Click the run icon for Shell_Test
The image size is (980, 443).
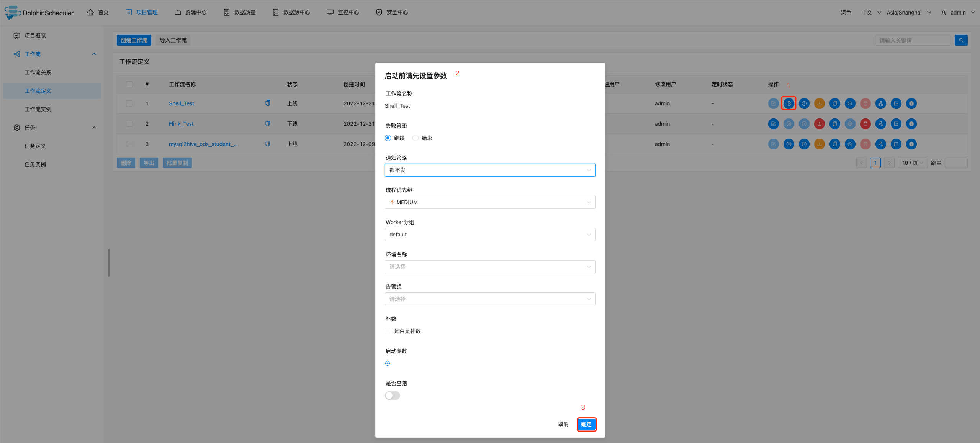[x=789, y=103]
